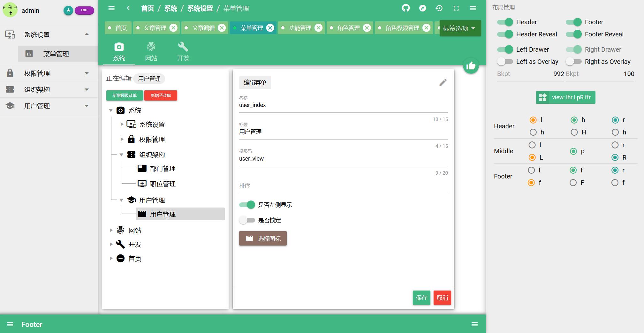
Task: Click the EXIT button
Action: click(x=84, y=10)
